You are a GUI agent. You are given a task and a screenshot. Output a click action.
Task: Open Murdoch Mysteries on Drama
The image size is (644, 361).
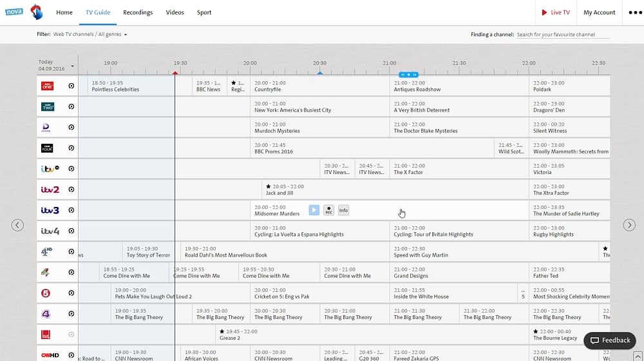319,128
